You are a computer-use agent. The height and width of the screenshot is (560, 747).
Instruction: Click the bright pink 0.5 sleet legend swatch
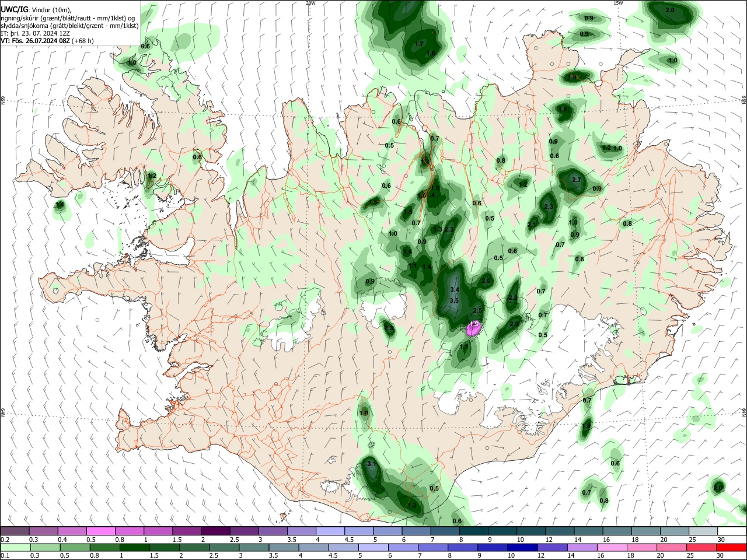click(x=100, y=531)
